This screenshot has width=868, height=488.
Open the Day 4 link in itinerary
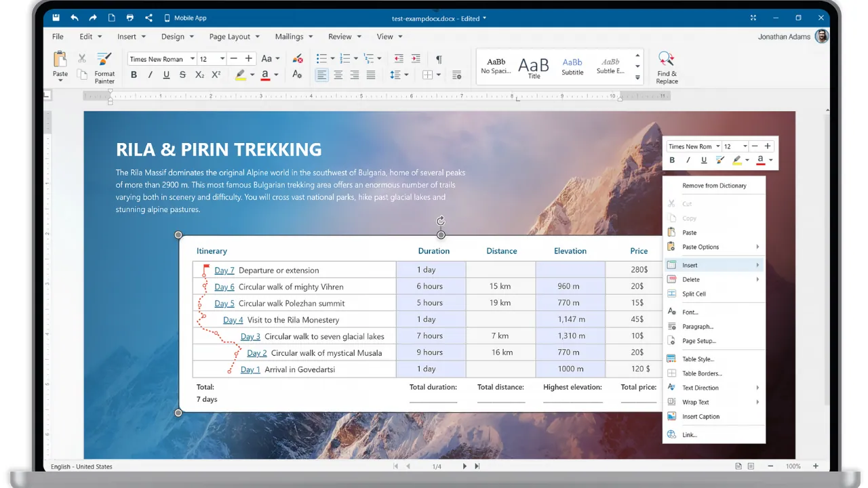233,320
